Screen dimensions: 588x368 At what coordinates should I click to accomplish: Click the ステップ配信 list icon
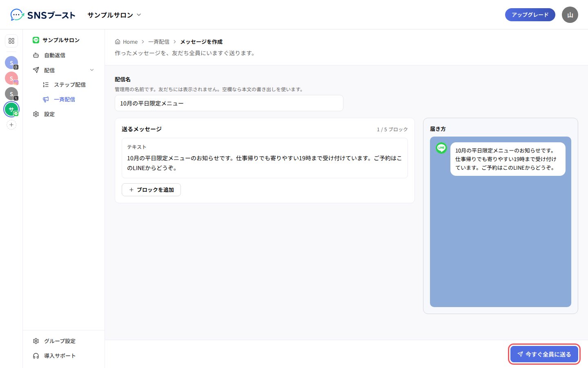click(x=46, y=85)
